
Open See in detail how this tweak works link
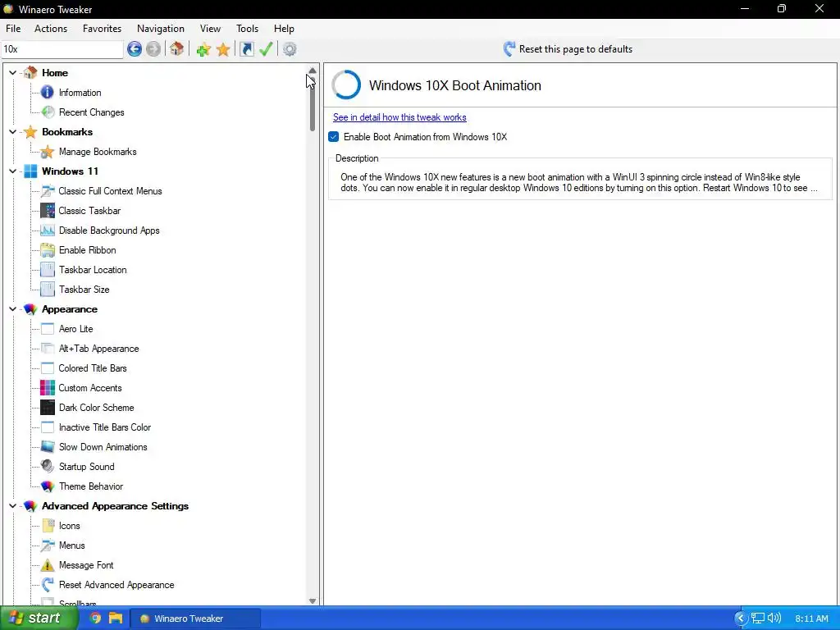point(399,117)
